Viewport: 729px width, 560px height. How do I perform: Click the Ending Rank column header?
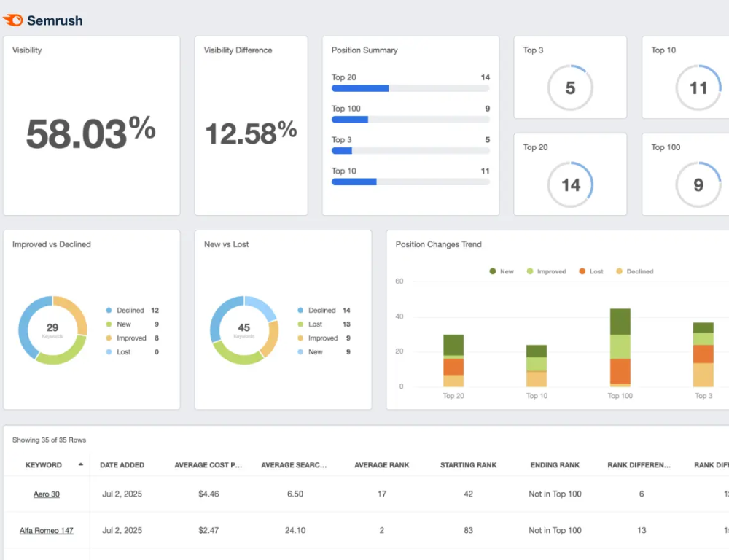[555, 465]
